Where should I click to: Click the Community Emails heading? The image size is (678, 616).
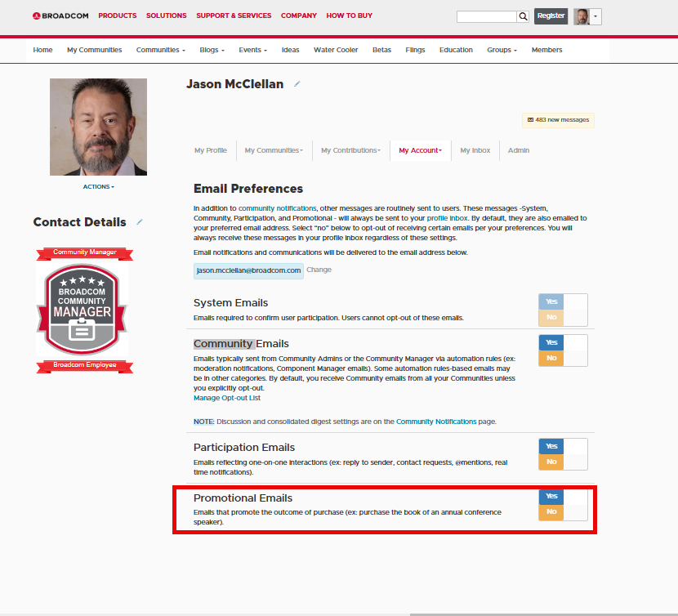[241, 343]
